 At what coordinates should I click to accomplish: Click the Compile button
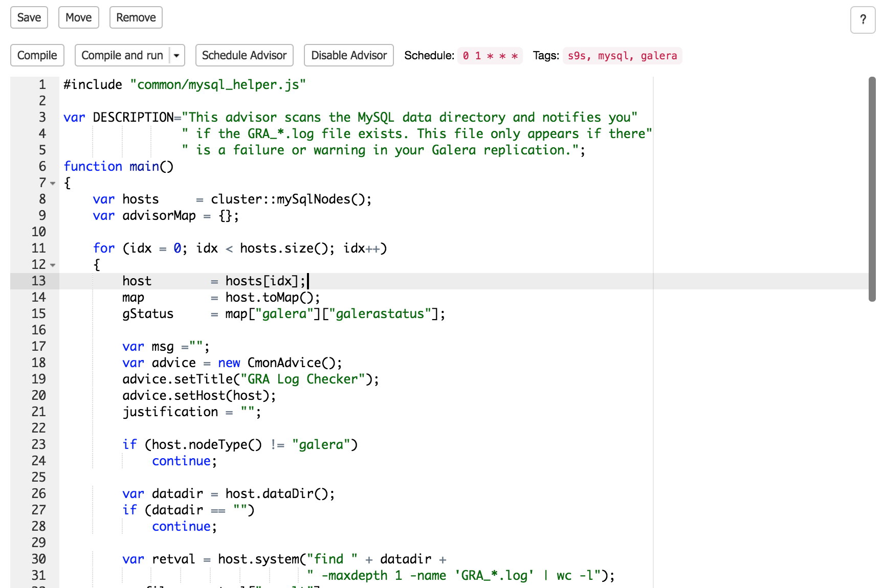(x=37, y=55)
